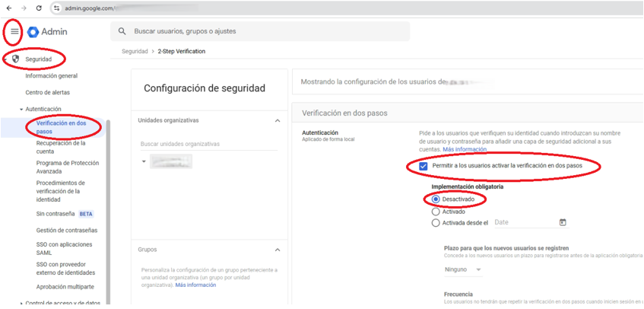Open the calendar date picker icon
Viewport: 644px width, 309px height.
[563, 222]
